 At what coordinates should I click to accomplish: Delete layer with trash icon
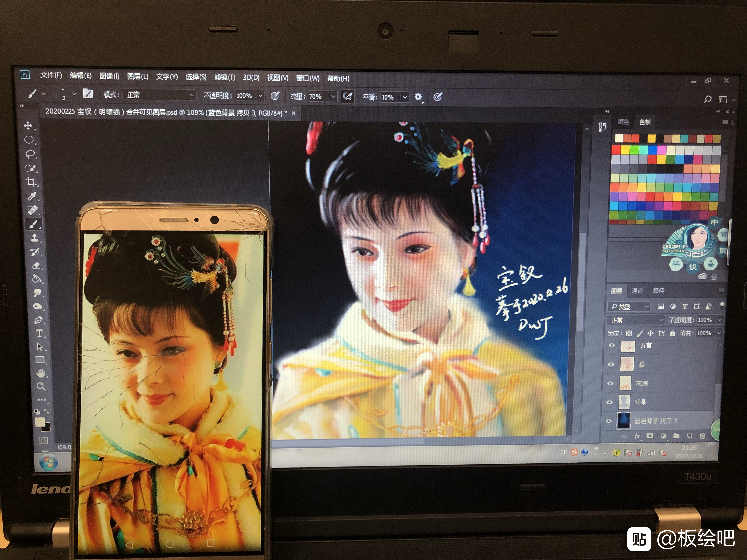coord(702,436)
